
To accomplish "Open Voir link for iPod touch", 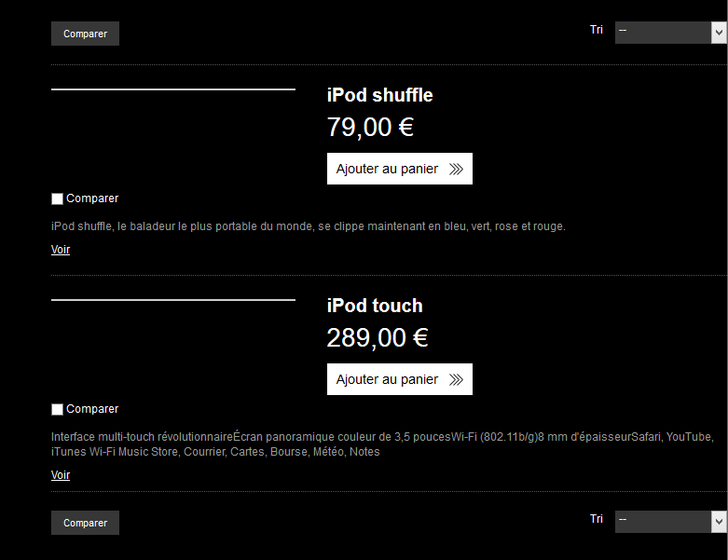I will pyautogui.click(x=61, y=475).
